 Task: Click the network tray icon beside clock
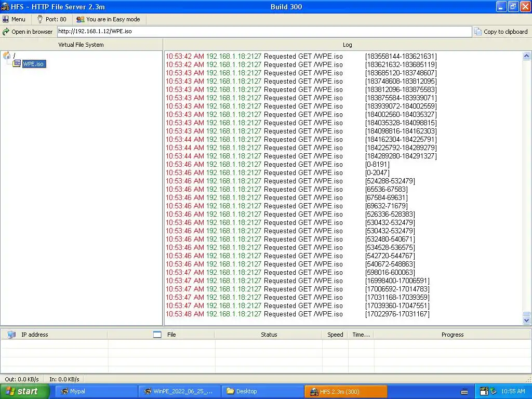(494, 391)
